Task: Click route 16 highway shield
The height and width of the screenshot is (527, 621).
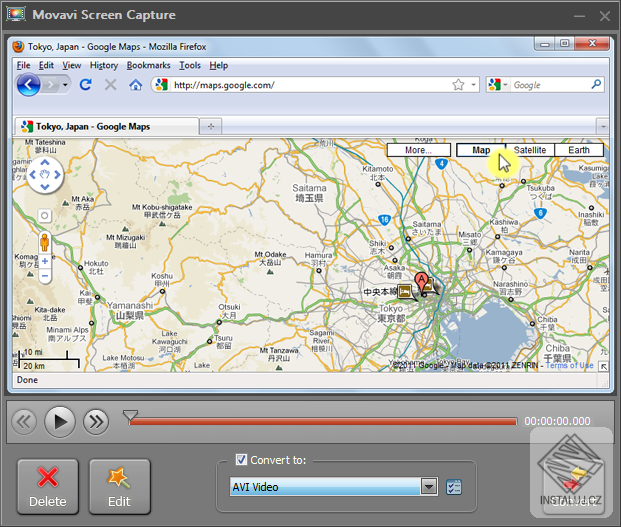Action: pyautogui.click(x=384, y=220)
